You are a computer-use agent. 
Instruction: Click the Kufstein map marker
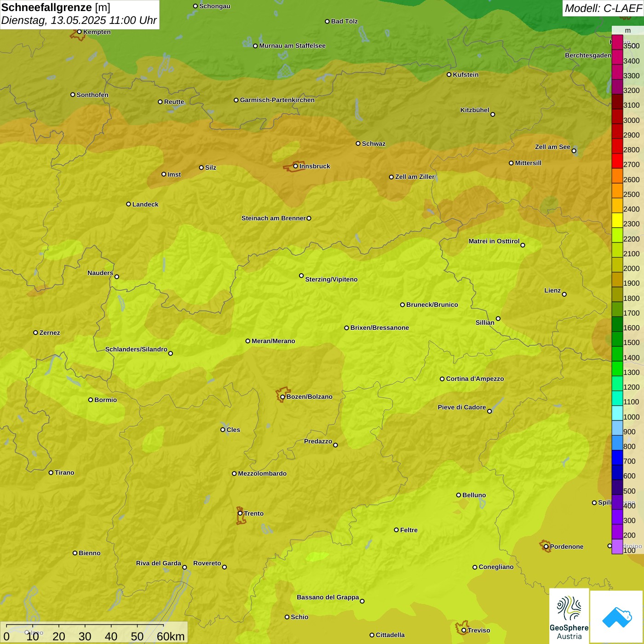tap(449, 75)
